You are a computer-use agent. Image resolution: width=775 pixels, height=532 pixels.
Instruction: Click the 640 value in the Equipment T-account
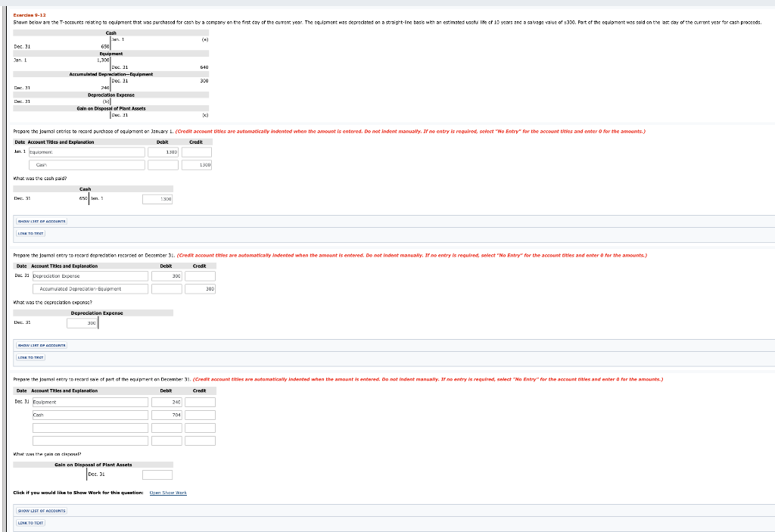click(204, 67)
